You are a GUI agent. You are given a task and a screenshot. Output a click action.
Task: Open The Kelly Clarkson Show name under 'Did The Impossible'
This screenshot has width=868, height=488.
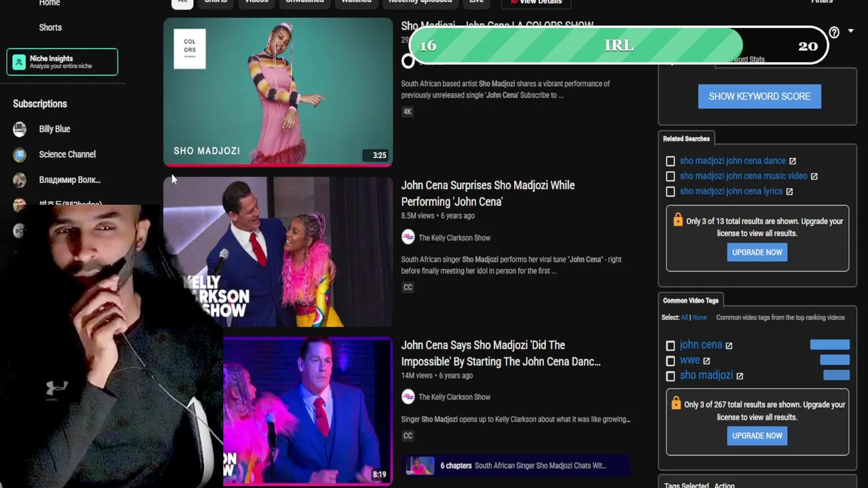coord(454,397)
